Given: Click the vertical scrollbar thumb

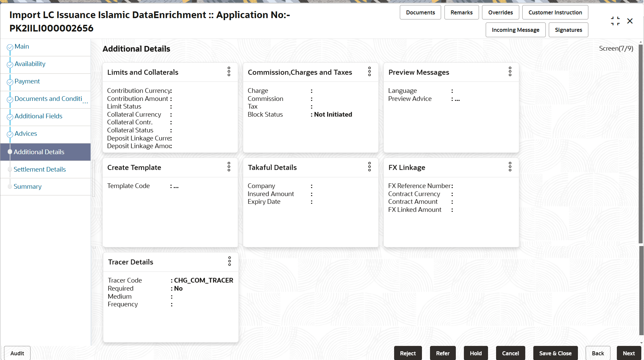Looking at the screenshot, I should pos(641,144).
